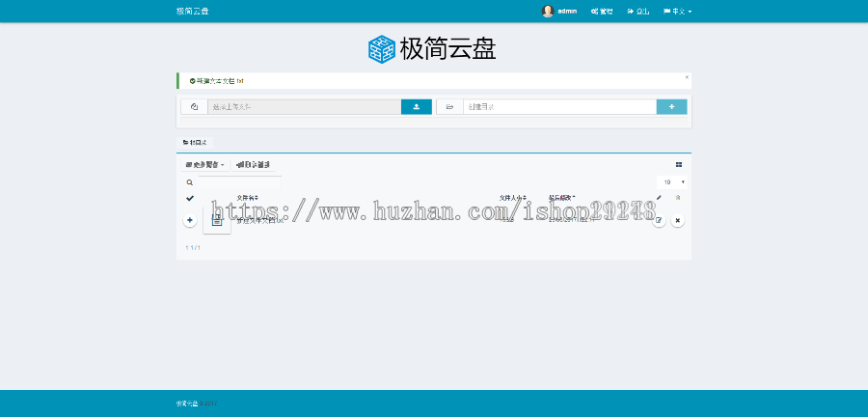
Task: Click the 1 1/1 pagination indicator
Action: 193,247
